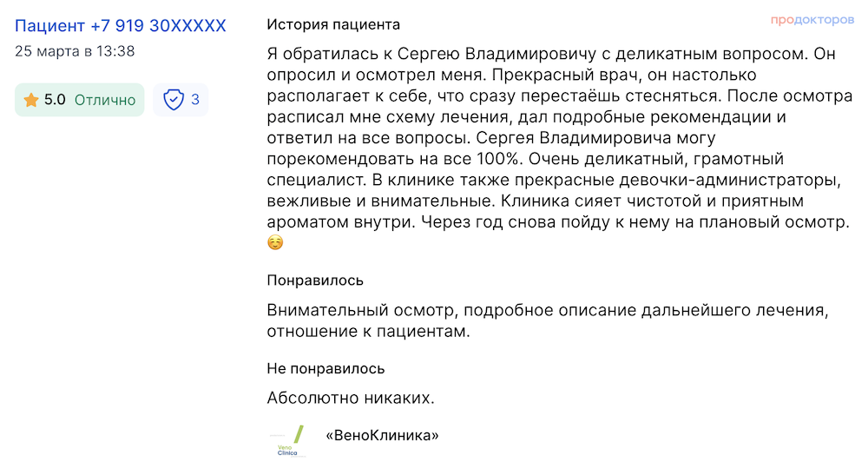This screenshot has width=868, height=475.
Task: Click the green slash in clinic logo
Action: pos(299,434)
